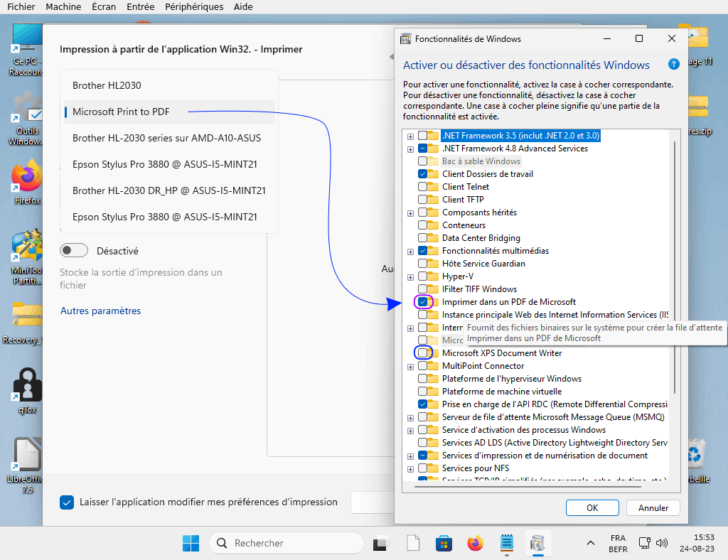
Task: Open the network status tray icon
Action: pyautogui.click(x=644, y=543)
